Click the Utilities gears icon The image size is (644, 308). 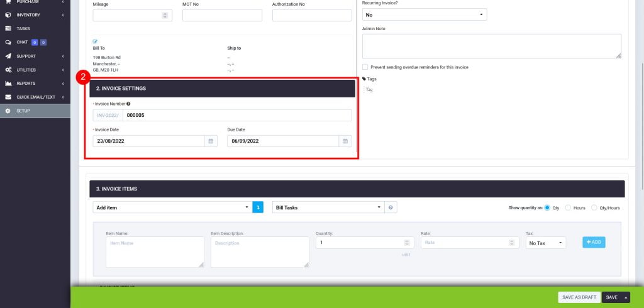click(x=8, y=70)
